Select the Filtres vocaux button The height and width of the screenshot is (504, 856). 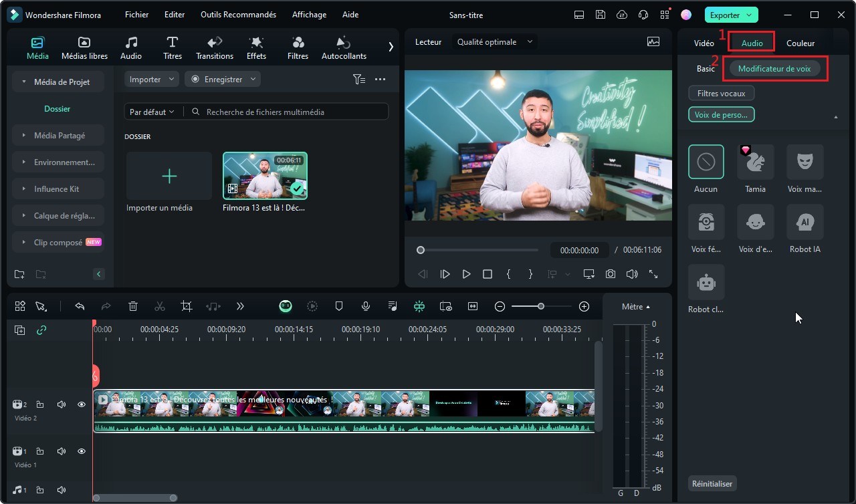pos(722,94)
